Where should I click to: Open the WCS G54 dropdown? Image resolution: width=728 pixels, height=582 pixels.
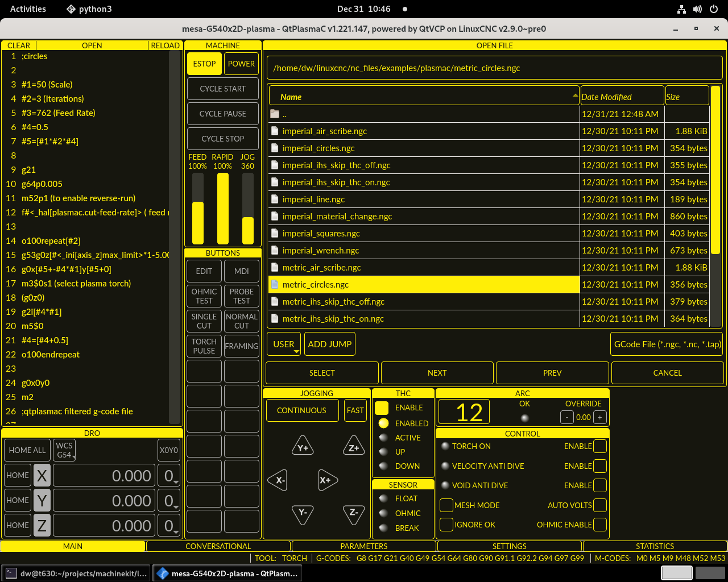65,450
